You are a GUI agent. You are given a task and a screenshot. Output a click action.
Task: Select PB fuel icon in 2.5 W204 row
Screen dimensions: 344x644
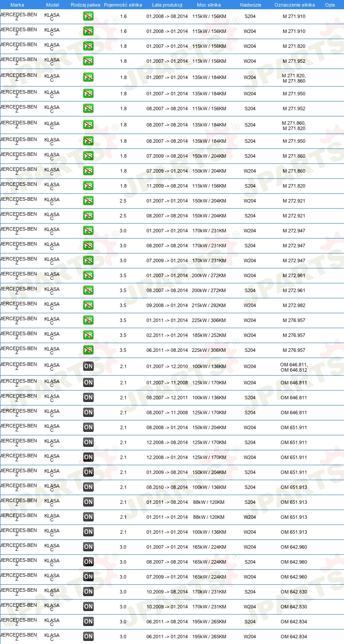coord(88,201)
